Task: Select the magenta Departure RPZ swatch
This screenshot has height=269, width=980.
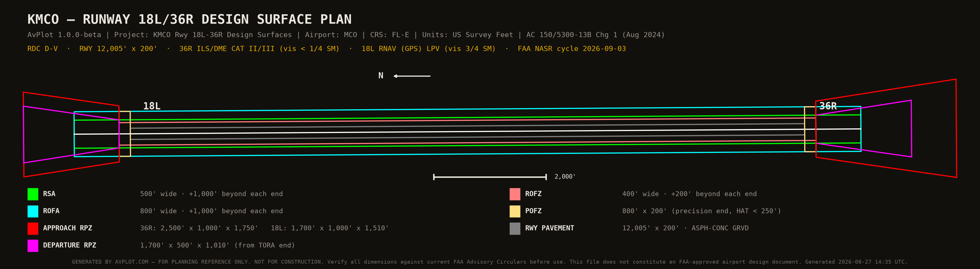Action: (x=33, y=246)
